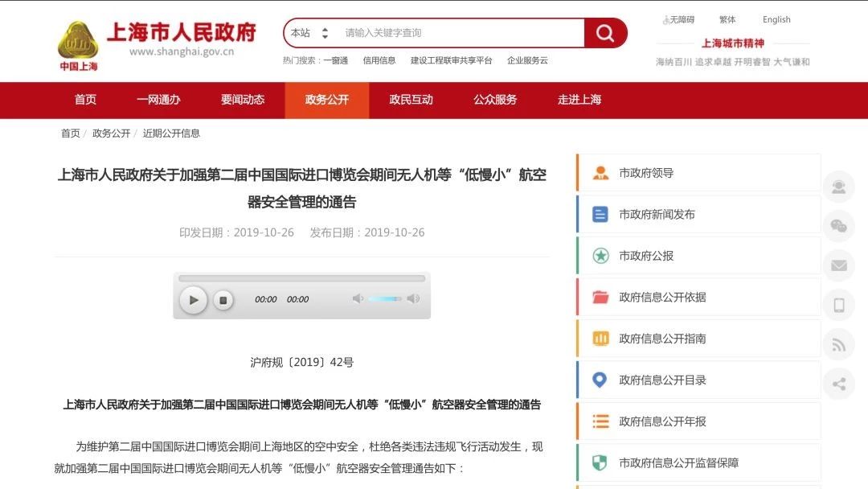Open 市政府领导 sidebar entry
The image size is (868, 489).
(698, 174)
